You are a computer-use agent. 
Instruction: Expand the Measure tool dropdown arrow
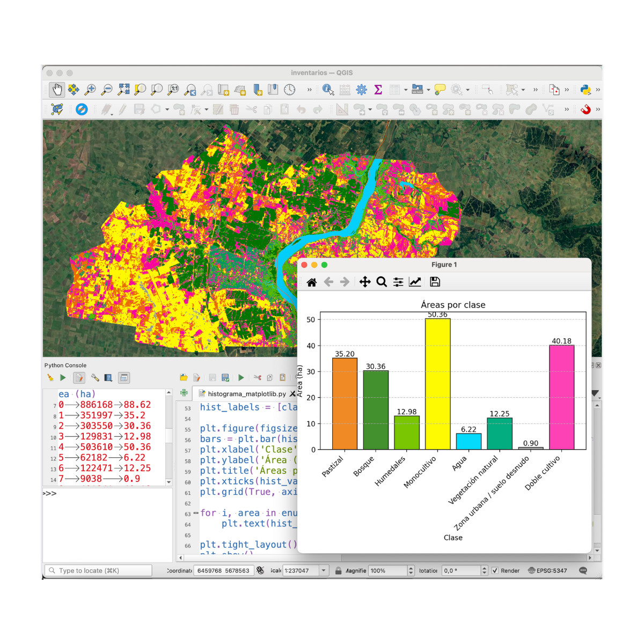(x=428, y=90)
